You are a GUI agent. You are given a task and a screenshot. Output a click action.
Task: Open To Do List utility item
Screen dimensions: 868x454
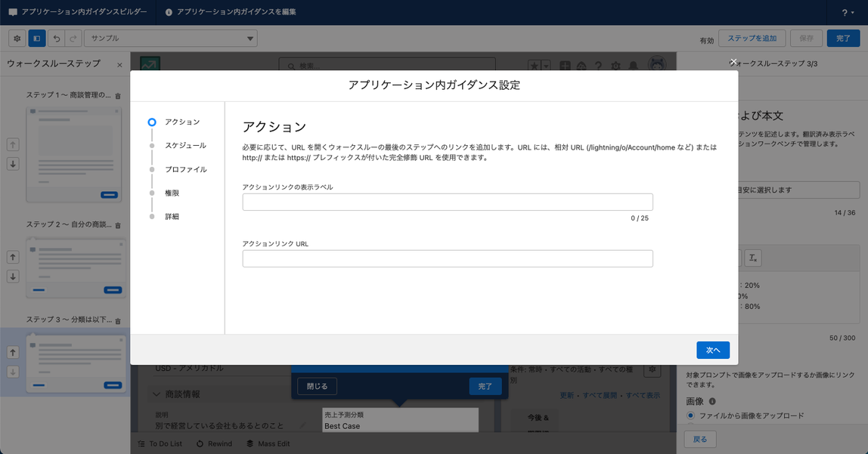[x=160, y=443]
